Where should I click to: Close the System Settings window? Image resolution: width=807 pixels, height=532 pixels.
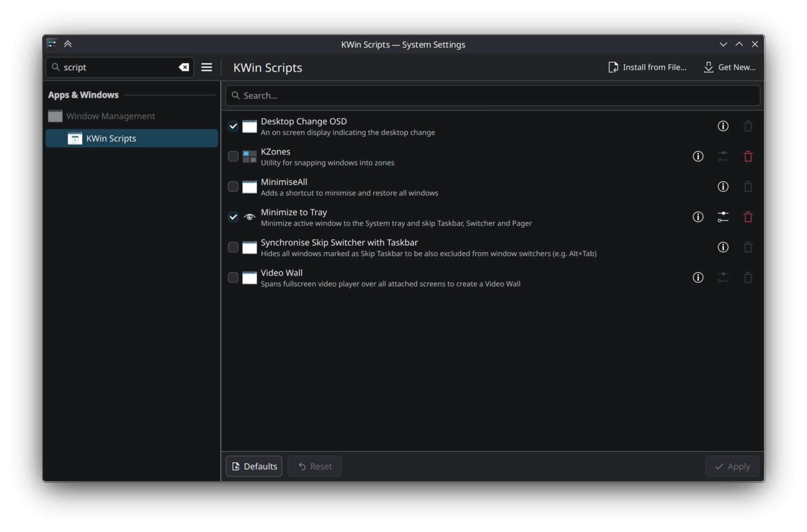755,44
